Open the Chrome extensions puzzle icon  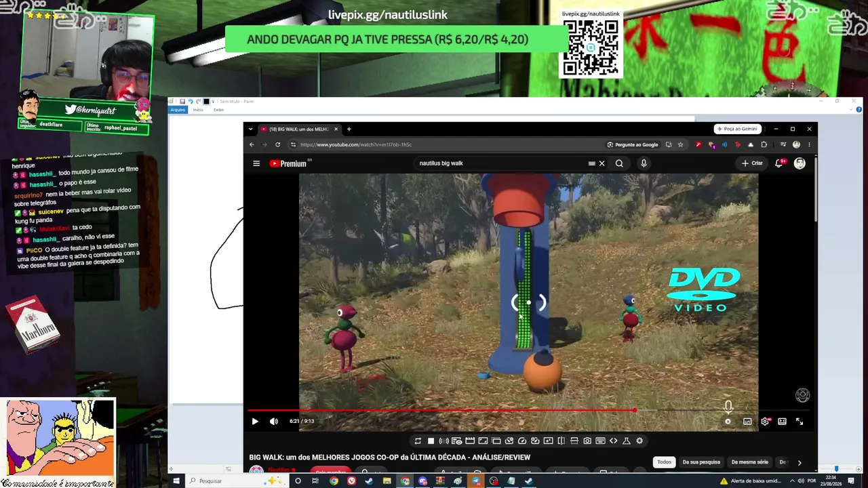coord(764,144)
